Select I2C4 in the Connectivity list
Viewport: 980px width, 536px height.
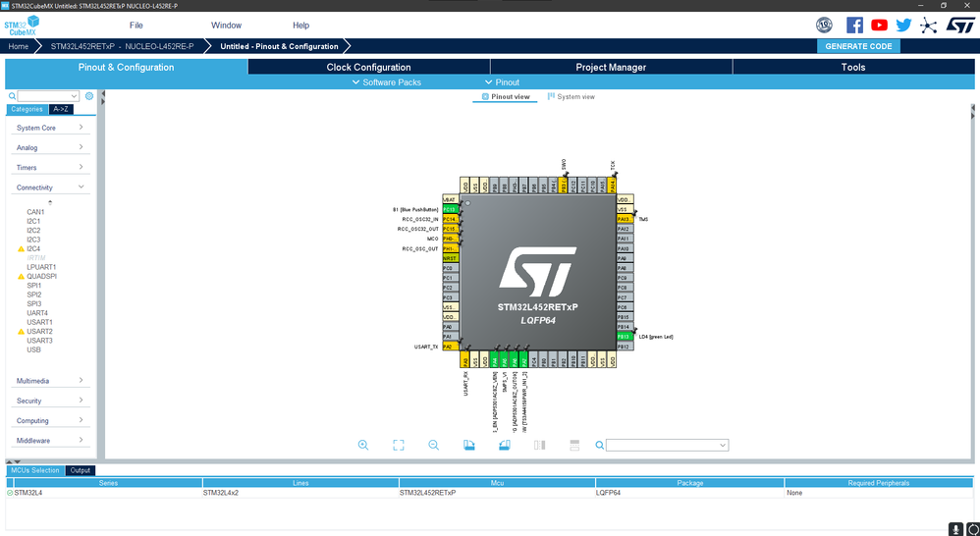pos(33,248)
